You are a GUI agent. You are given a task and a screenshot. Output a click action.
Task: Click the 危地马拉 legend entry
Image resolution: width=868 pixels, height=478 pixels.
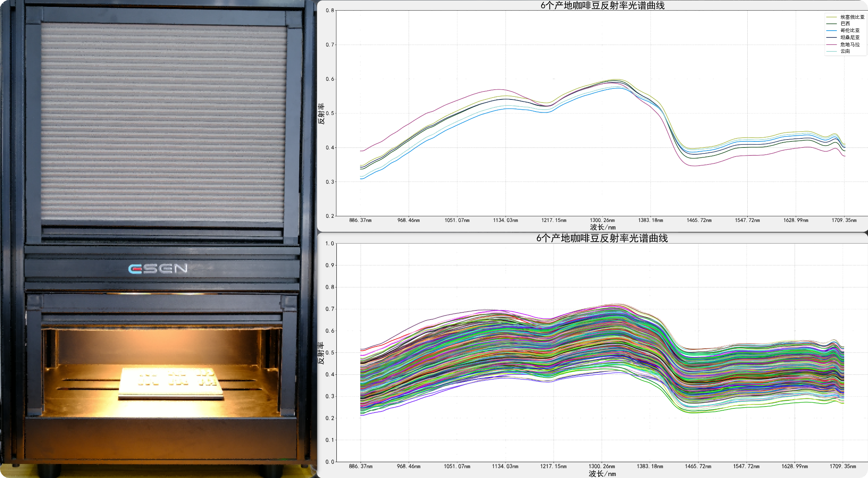[850, 44]
